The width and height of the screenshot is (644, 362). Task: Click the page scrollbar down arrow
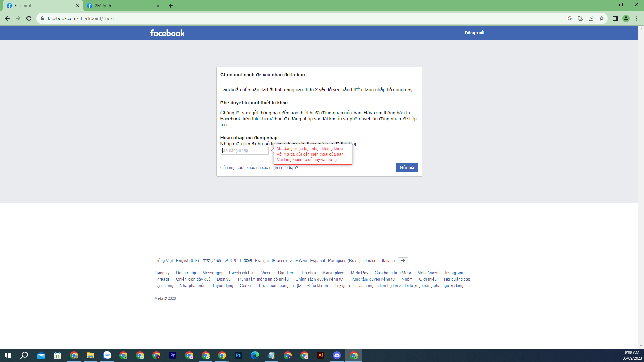coord(641,346)
